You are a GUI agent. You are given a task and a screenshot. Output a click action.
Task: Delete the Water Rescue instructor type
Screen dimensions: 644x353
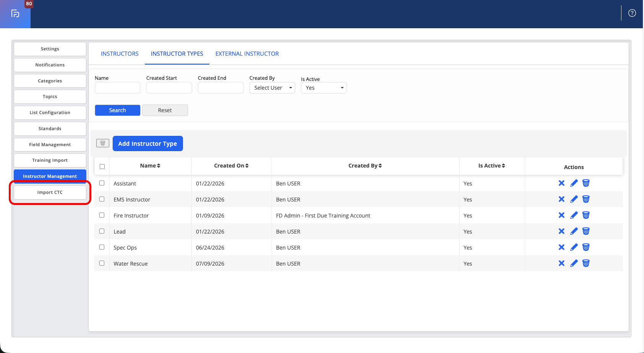(x=586, y=263)
